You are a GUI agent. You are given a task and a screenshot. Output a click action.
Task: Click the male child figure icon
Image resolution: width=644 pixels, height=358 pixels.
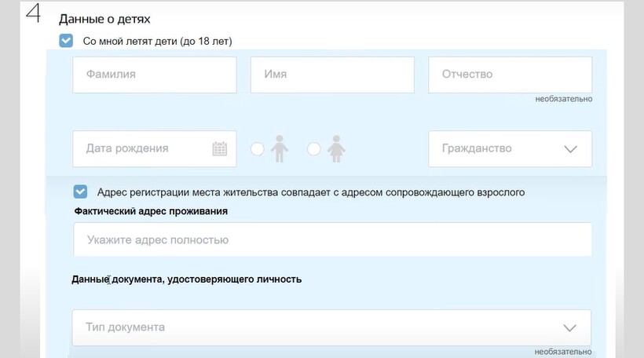click(279, 148)
